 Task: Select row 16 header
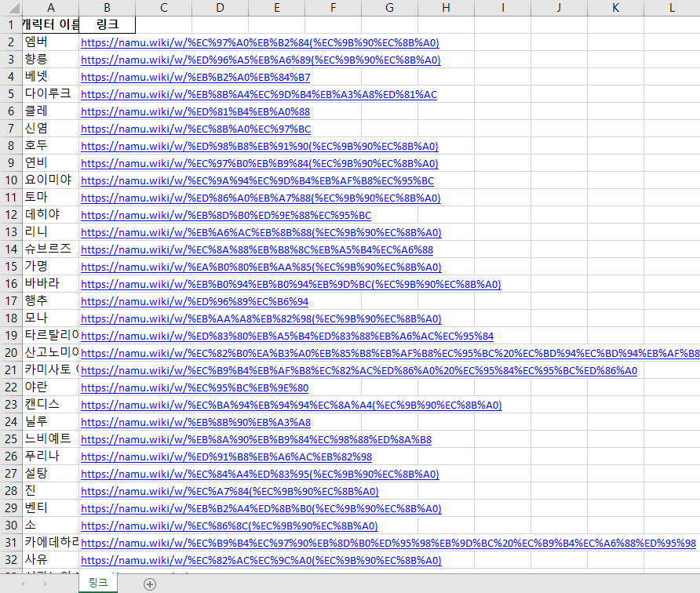(11, 284)
